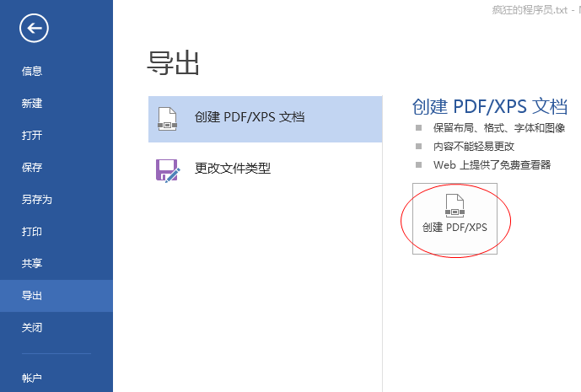Open the 信息 page in the sidebar
The width and height of the screenshot is (581, 392).
point(32,72)
